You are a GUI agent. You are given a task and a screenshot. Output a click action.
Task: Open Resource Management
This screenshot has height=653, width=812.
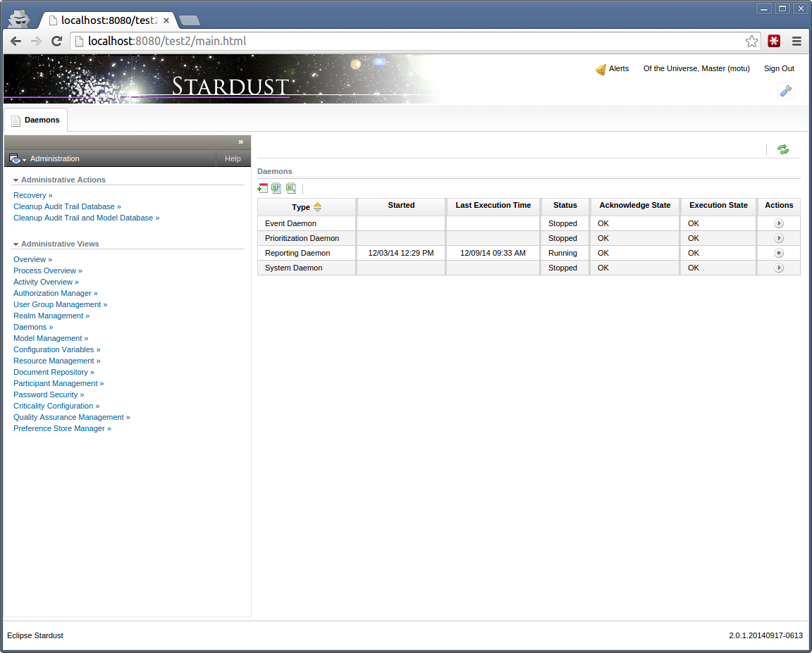[57, 361]
